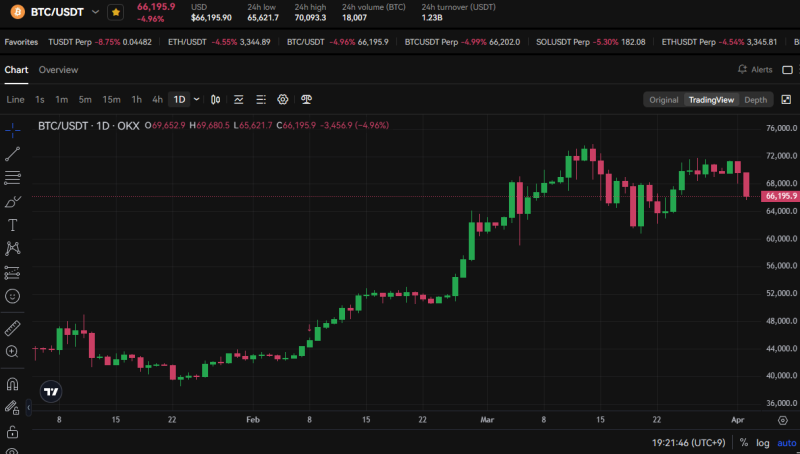
Task: Open chart settings hexagon icon
Action: [283, 99]
